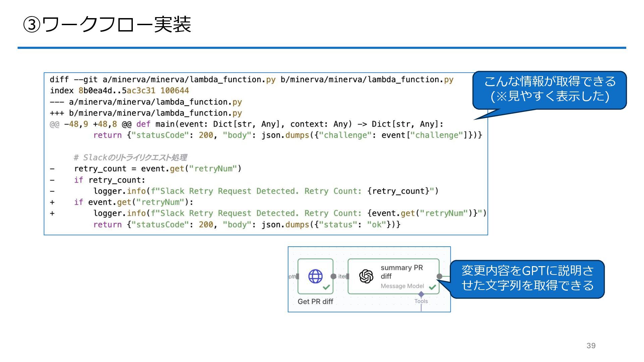Select the 'Get PR diff' node label

(x=315, y=302)
